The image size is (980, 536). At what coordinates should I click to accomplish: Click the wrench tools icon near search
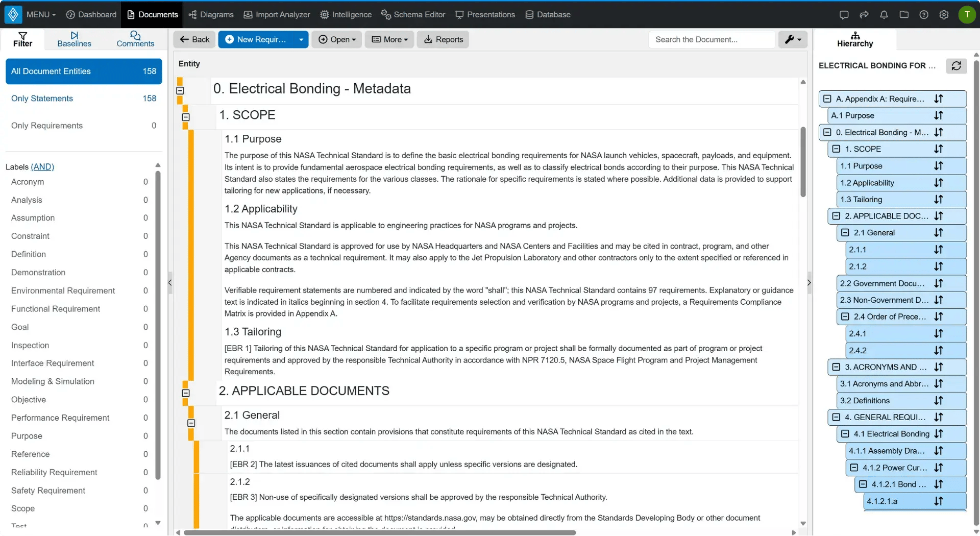tap(793, 39)
